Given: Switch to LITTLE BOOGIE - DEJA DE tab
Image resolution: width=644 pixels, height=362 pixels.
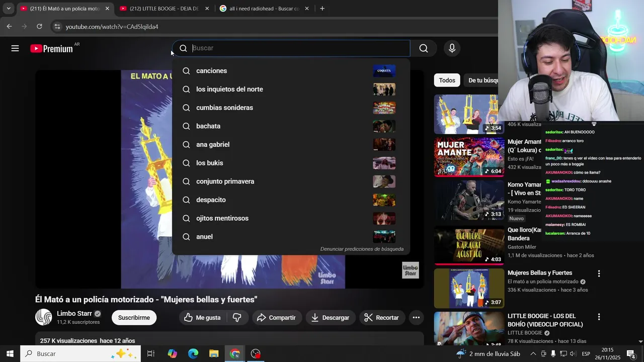Looking at the screenshot, I should pos(164,9).
